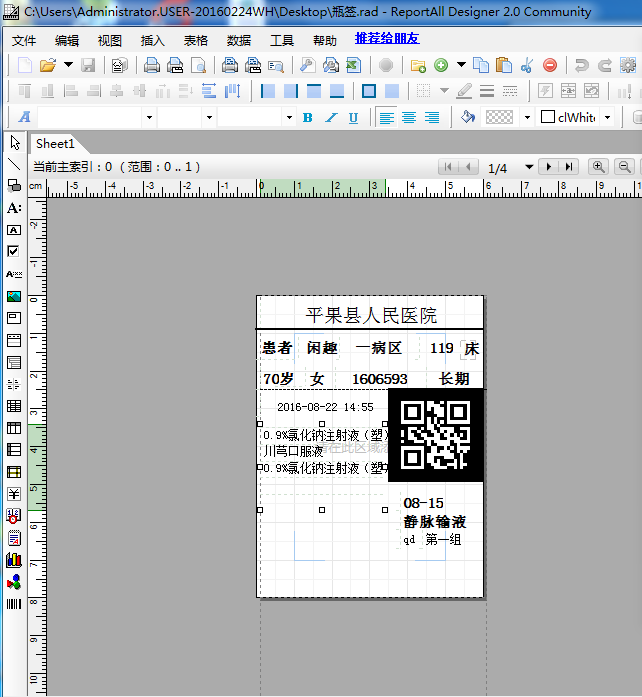The width and height of the screenshot is (642, 697).
Task: Select the 平果县人民医院 title text
Action: pos(371,316)
